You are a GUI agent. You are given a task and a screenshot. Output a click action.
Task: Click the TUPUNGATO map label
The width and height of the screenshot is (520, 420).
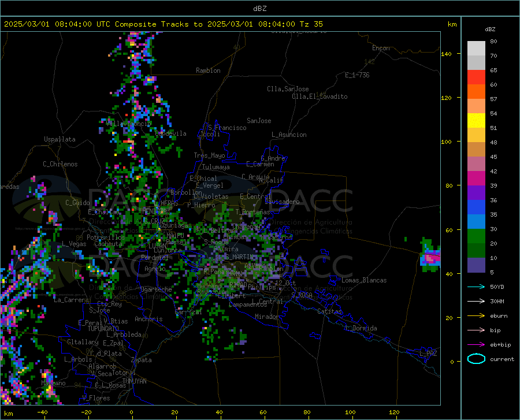pyautogui.click(x=103, y=329)
